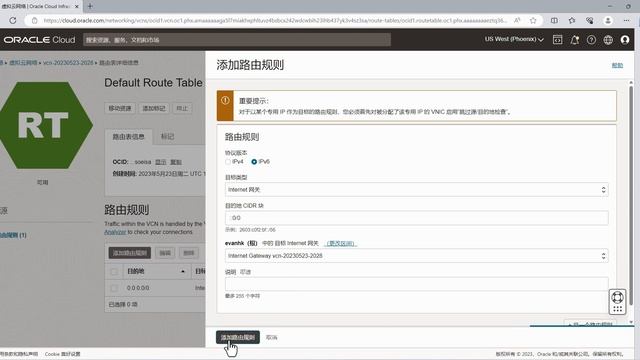The image size is (640, 360).
Task: Click the change compartment link
Action: pos(341,243)
